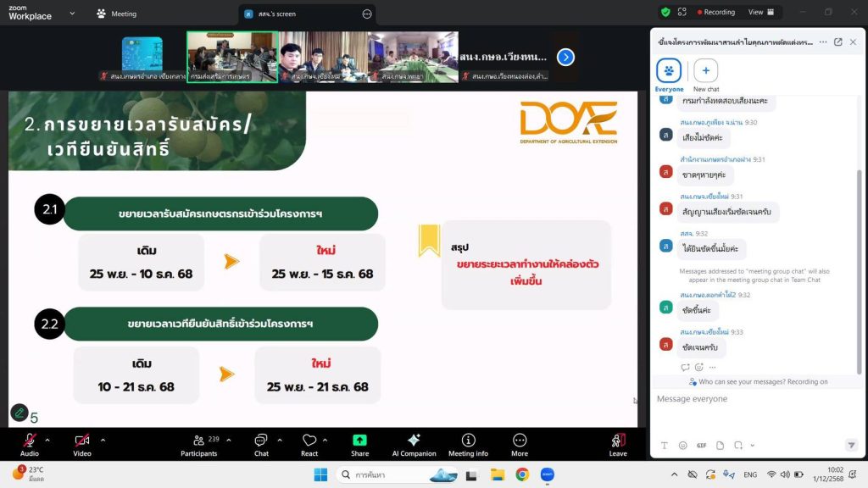Click the annotation pencil icon

click(x=19, y=413)
